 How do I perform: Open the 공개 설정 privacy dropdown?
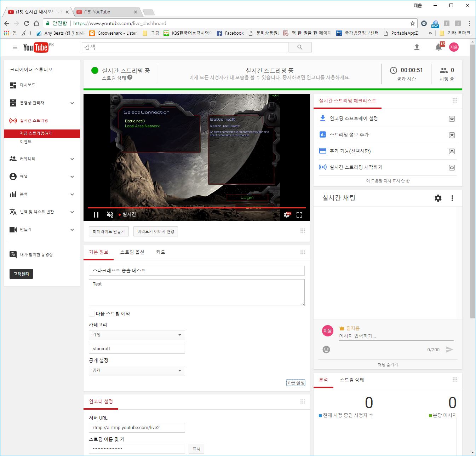(x=137, y=371)
